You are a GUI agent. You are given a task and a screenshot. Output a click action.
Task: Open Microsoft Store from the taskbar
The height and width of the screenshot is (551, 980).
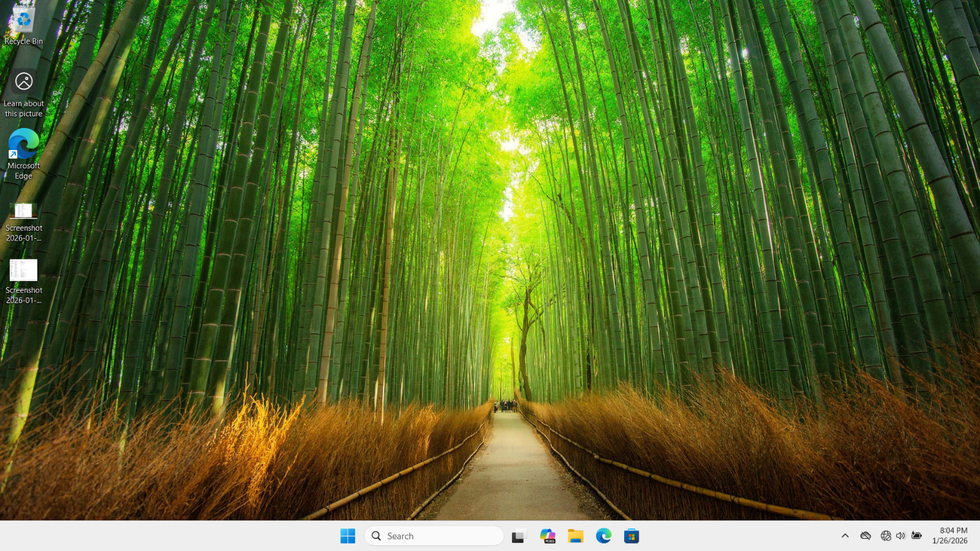(x=631, y=536)
